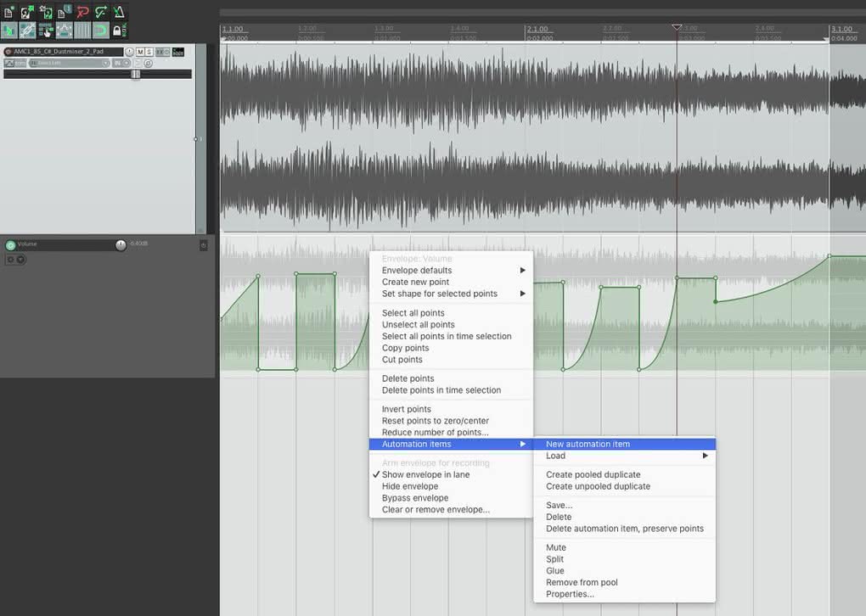Click the Open project toolbar icon
Image resolution: width=866 pixels, height=616 pixels.
27,12
